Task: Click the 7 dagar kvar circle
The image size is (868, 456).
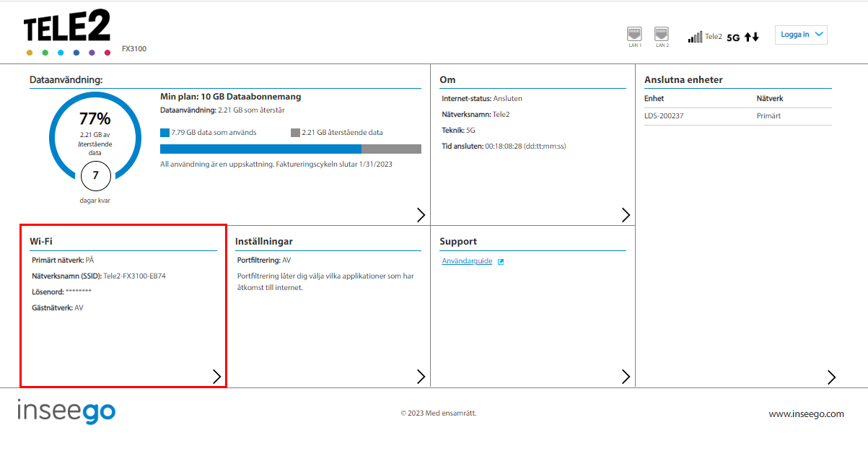Action: 95,175
